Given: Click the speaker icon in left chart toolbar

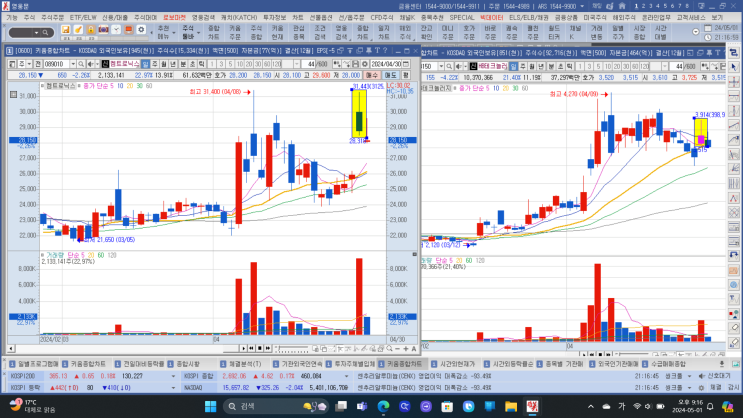Looking at the screenshot, I should (91, 64).
